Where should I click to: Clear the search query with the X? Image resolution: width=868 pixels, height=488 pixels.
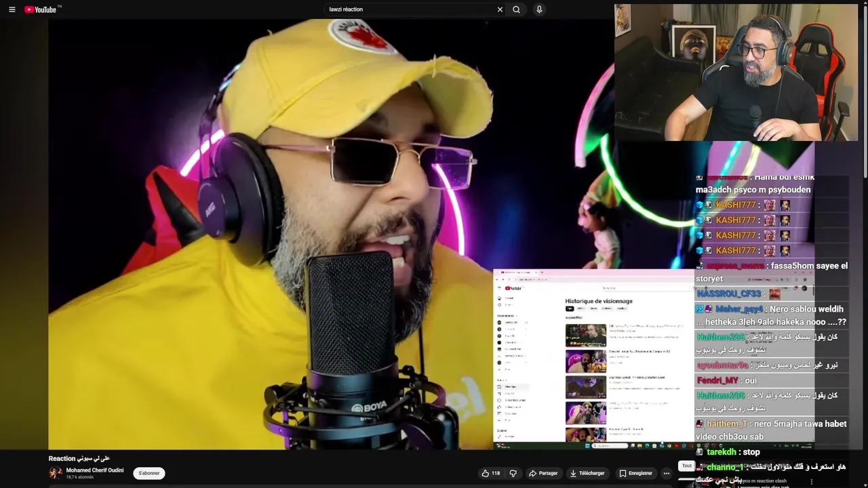500,9
